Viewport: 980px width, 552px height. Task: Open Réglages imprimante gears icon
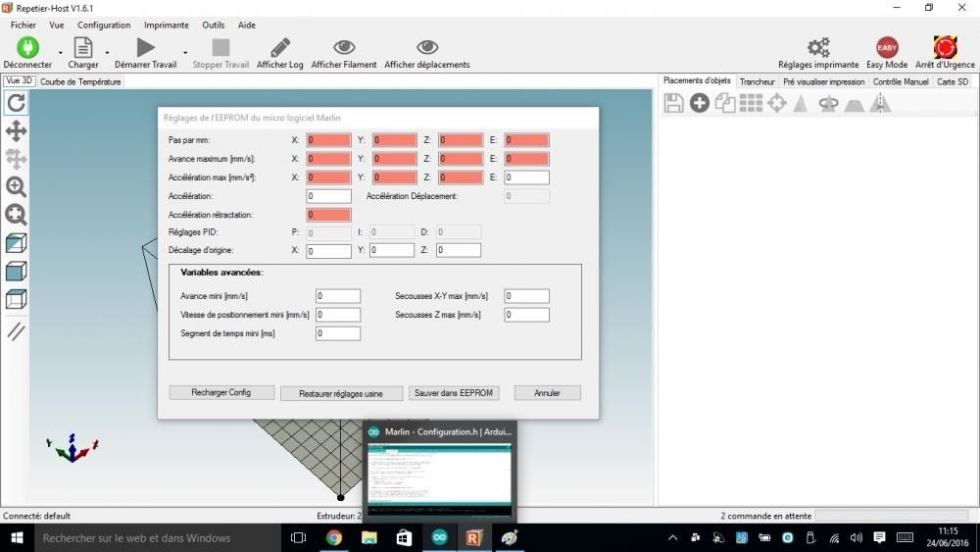tap(818, 47)
